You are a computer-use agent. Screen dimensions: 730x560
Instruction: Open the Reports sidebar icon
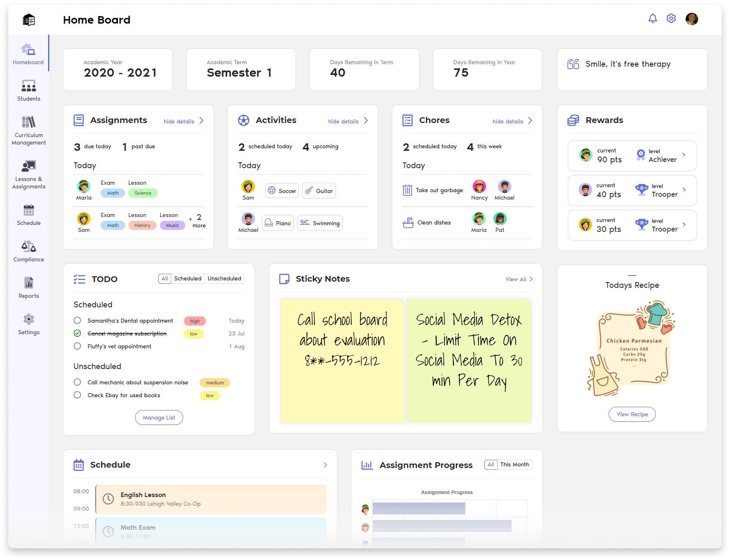(29, 283)
